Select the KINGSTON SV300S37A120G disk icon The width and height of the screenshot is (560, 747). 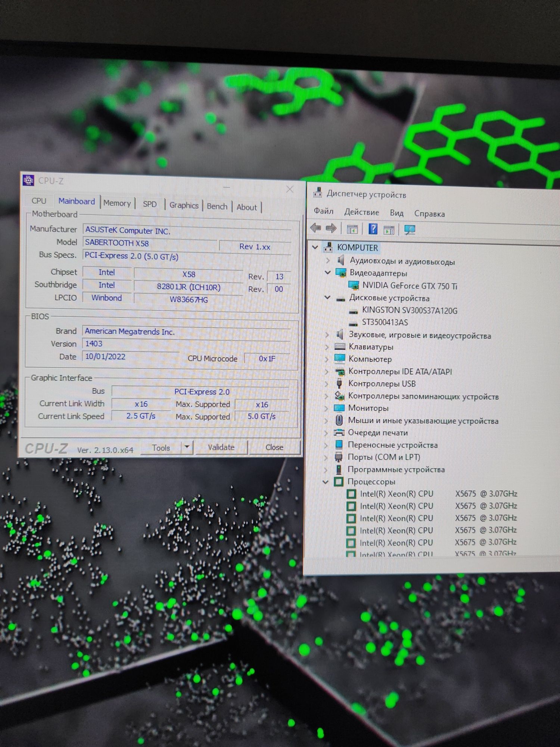click(x=353, y=311)
